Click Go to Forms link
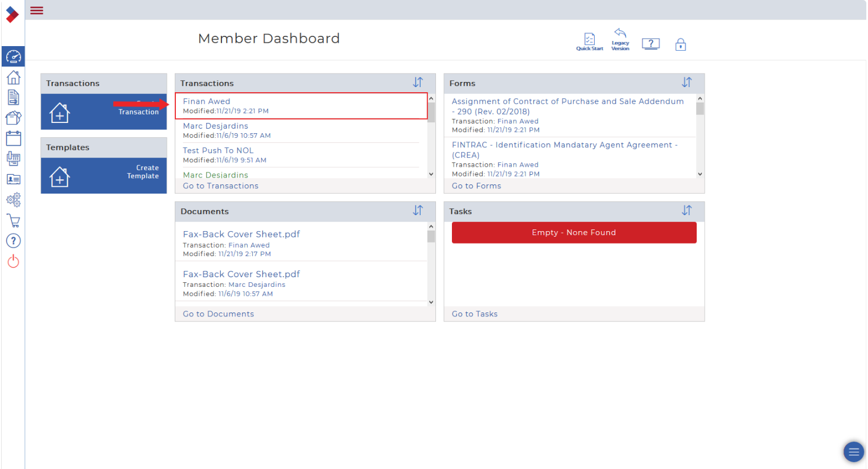Screen dimensions: 868x469 [x=476, y=186]
